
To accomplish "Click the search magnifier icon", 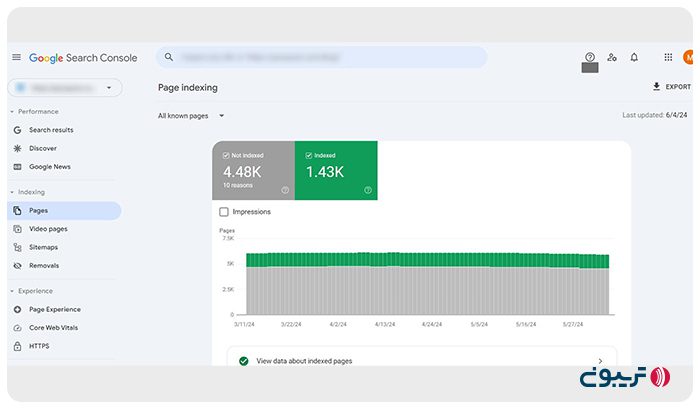I will click(x=169, y=57).
